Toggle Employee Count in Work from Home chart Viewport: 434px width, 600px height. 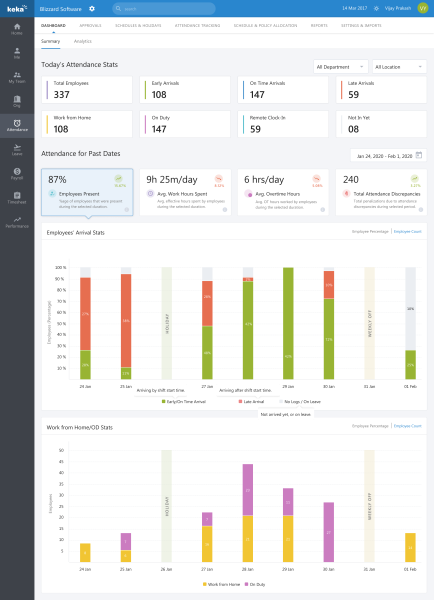(x=407, y=426)
